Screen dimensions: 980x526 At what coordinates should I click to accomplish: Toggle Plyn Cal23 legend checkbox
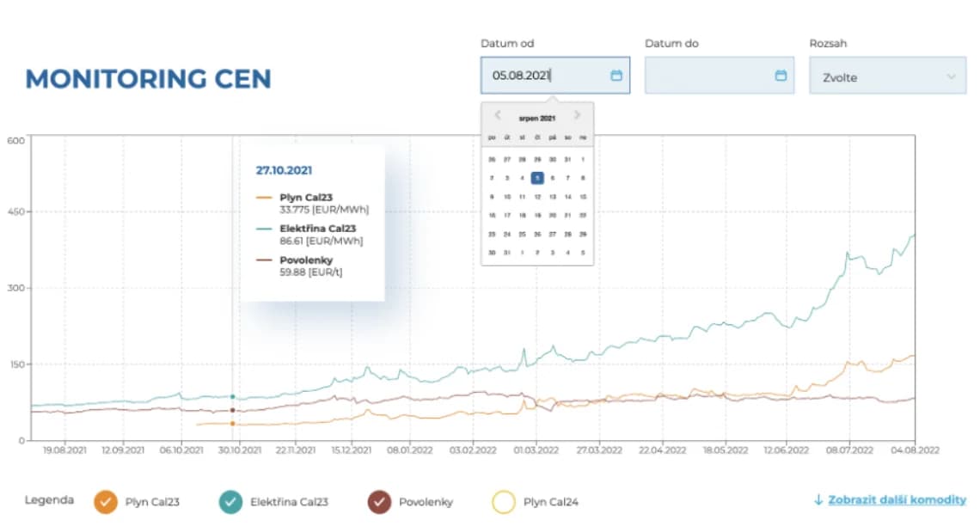click(106, 501)
